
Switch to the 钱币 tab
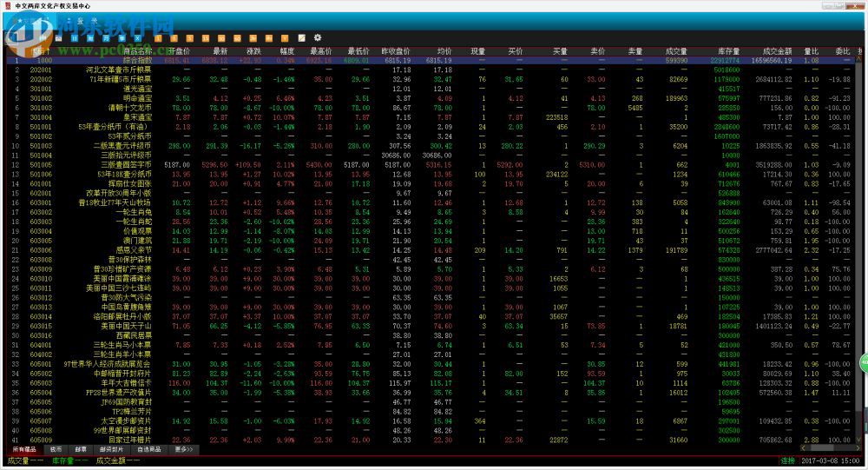pyautogui.click(x=56, y=449)
